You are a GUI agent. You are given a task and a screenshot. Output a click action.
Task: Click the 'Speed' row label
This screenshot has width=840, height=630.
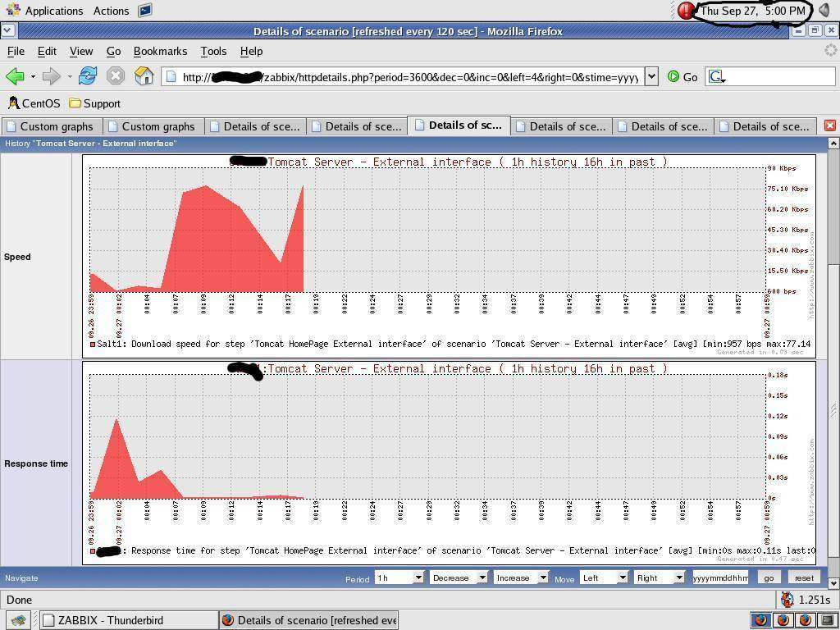[17, 257]
